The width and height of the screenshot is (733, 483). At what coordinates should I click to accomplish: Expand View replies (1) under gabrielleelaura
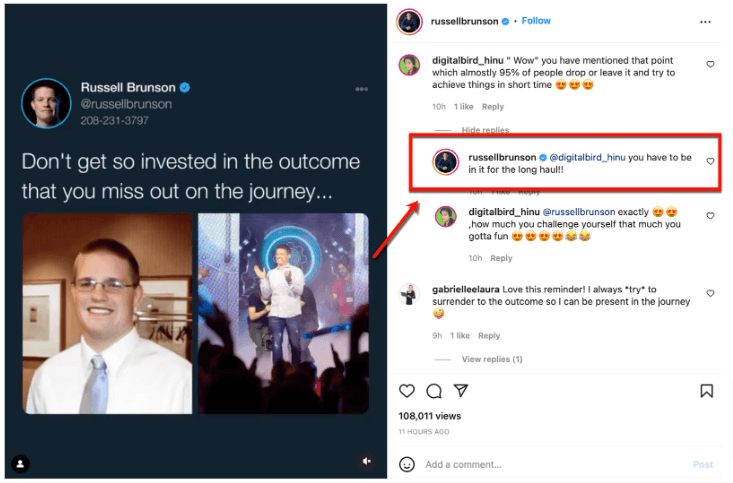click(x=492, y=359)
